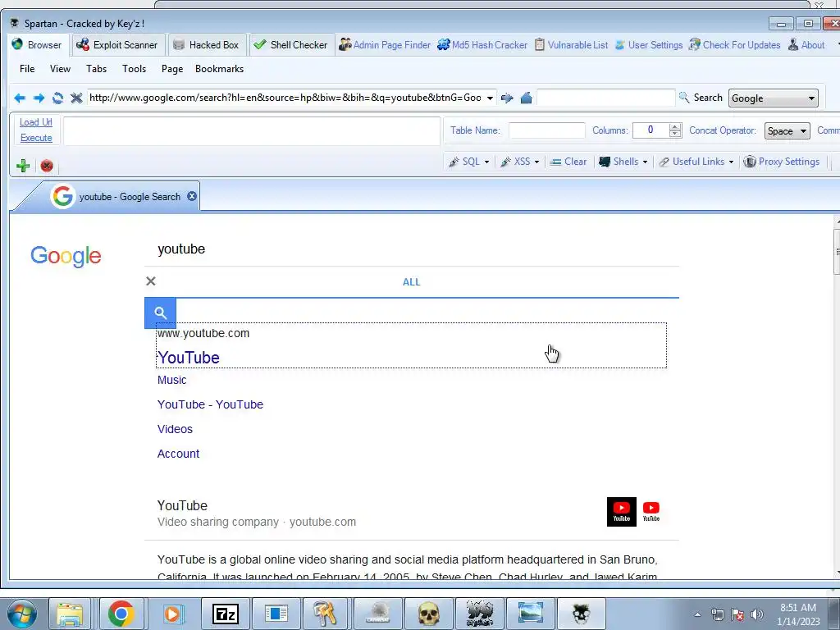
Task: Clear Google search with the X icon
Action: click(151, 281)
